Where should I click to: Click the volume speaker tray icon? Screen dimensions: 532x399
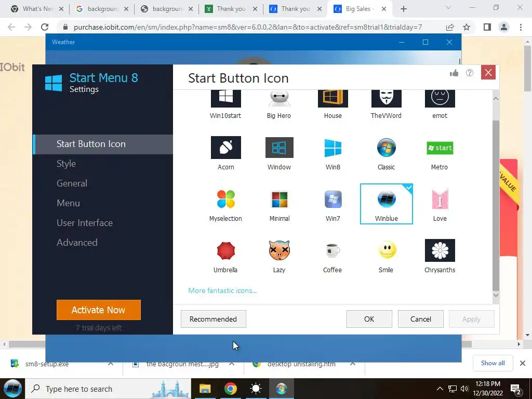[464, 389]
